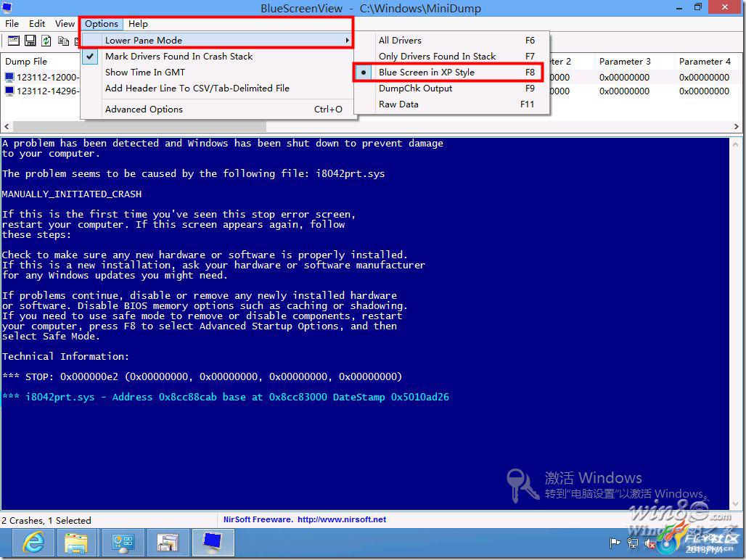Click the BlueScreenView title bar app icon
This screenshot has width=746, height=560.
pos(7,7)
